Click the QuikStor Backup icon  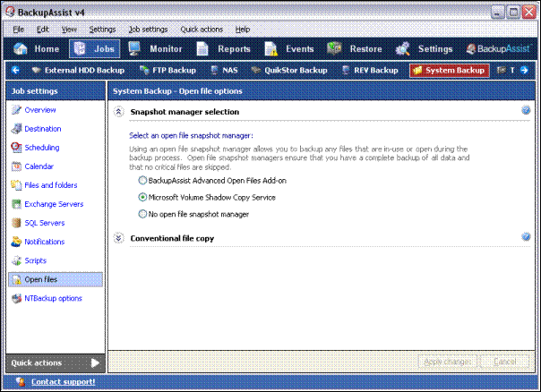(x=255, y=71)
